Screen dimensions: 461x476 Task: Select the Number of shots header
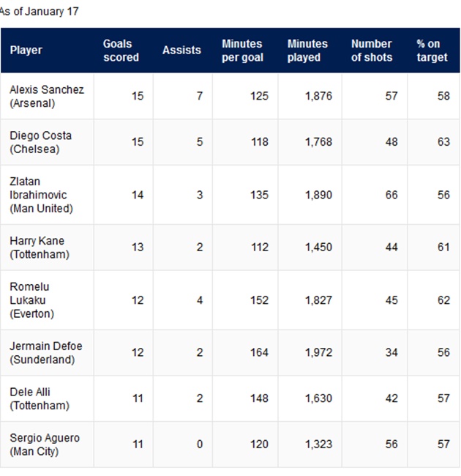click(372, 51)
